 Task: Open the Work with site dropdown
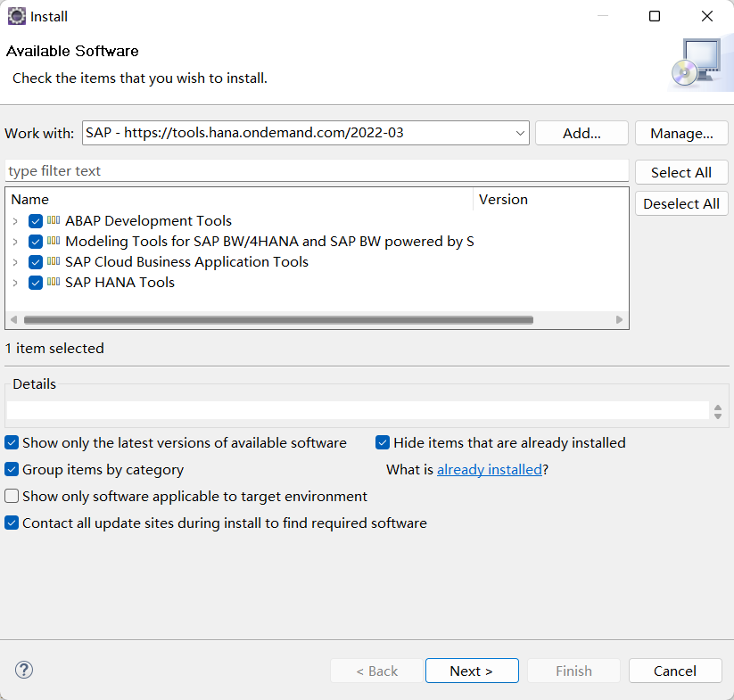(520, 133)
